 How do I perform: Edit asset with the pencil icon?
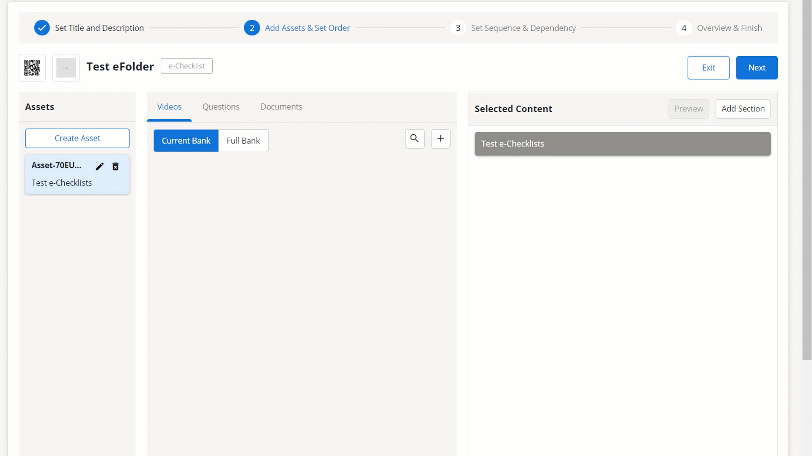pyautogui.click(x=100, y=166)
